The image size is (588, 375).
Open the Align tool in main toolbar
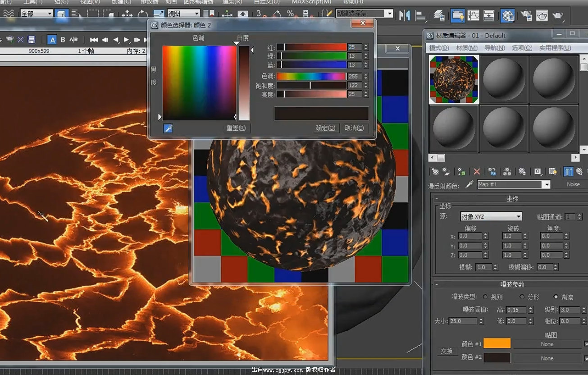[420, 15]
